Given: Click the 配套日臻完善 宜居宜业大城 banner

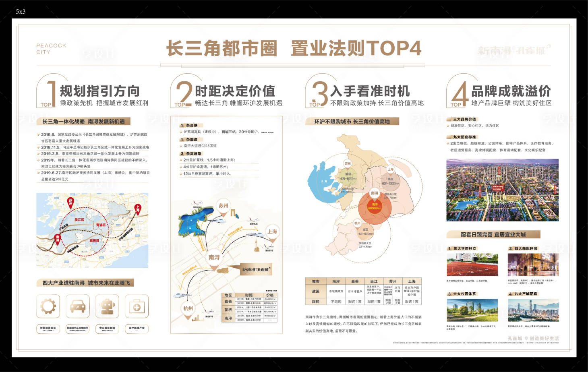Looking at the screenshot, I should (493, 234).
